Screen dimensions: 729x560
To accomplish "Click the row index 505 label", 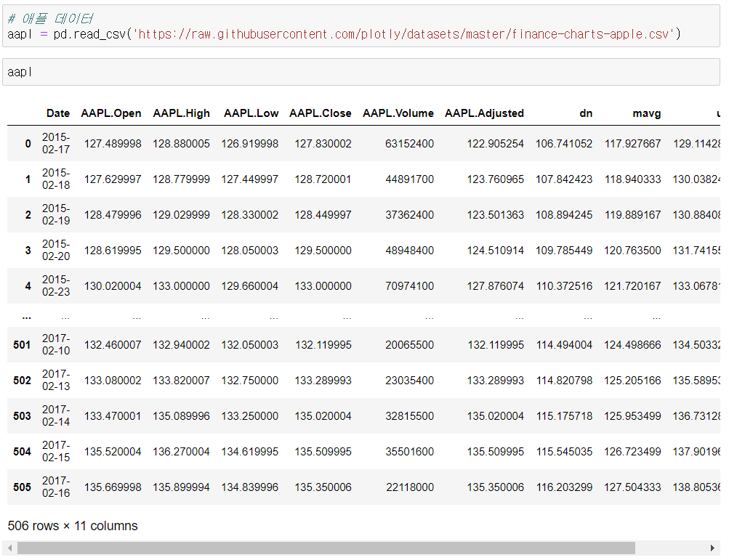I will 22,487.
